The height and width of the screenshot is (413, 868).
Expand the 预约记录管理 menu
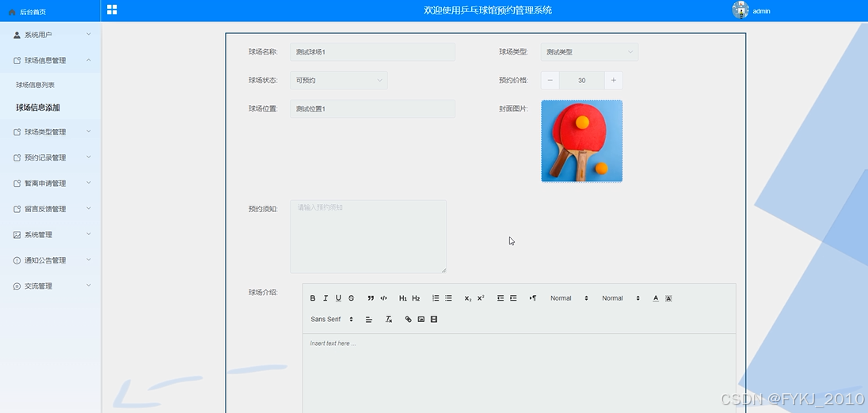[51, 157]
